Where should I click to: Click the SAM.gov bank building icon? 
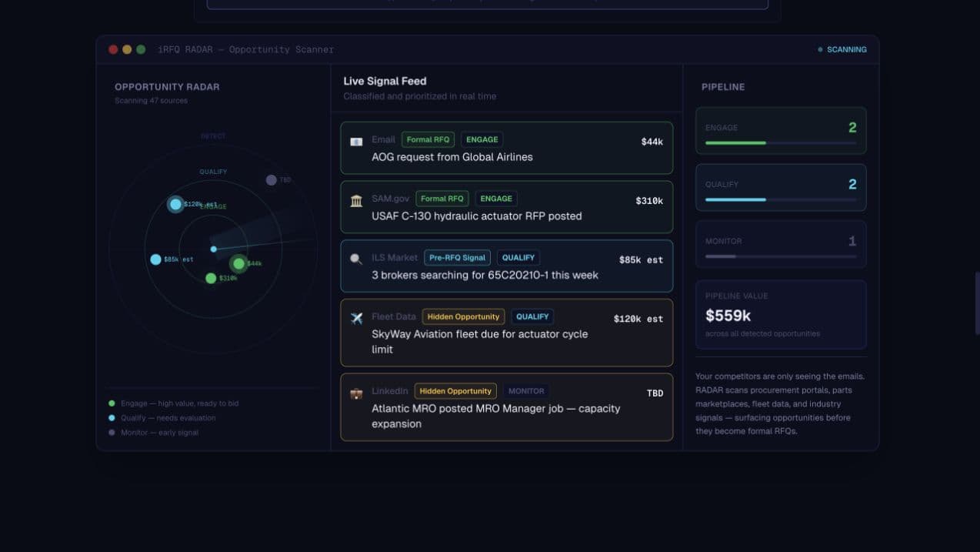[x=356, y=201]
